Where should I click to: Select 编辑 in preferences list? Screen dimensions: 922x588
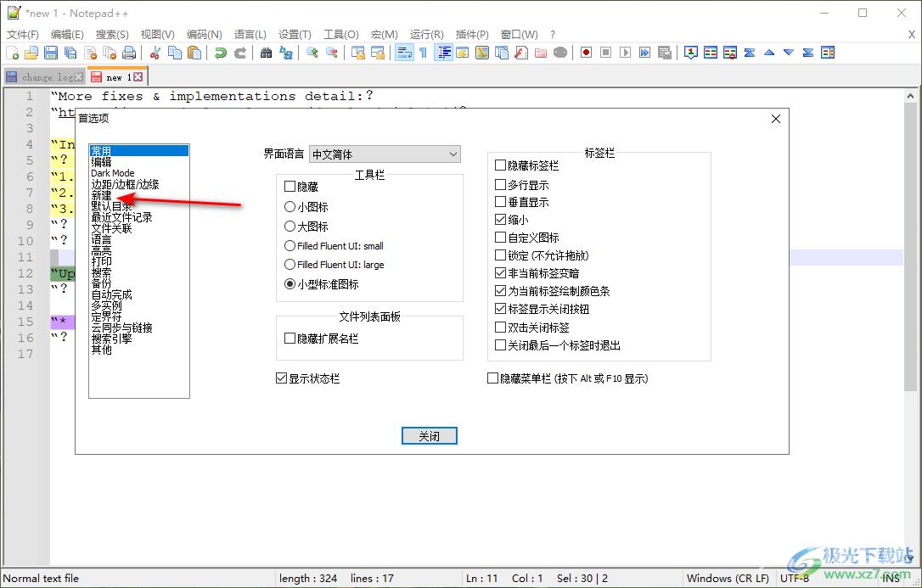101,161
